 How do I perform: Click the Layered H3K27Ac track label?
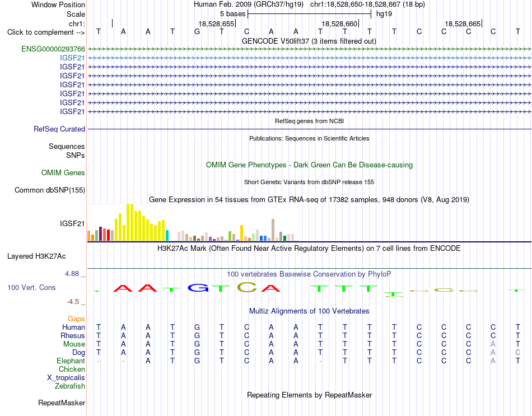pos(36,256)
